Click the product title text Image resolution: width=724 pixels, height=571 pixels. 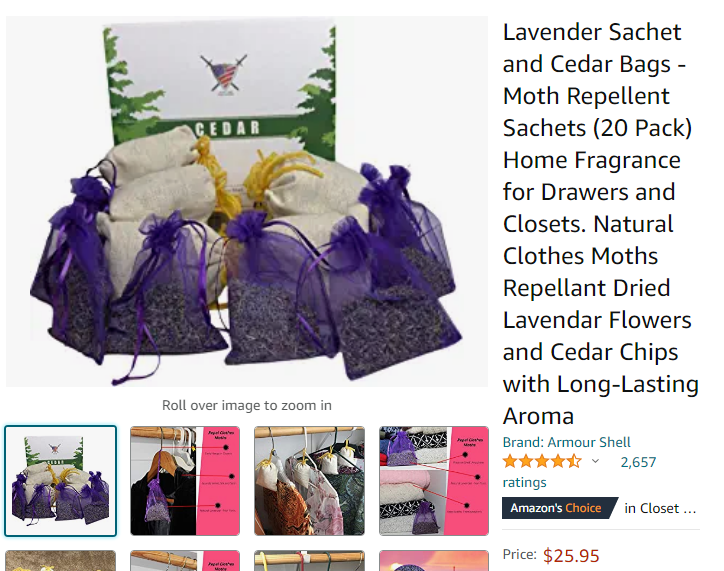coord(600,224)
